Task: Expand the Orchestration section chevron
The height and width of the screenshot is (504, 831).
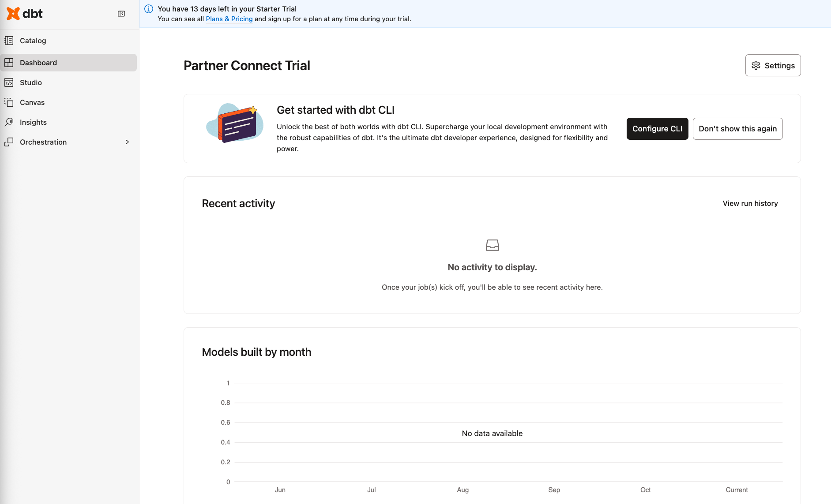Action: pyautogui.click(x=127, y=142)
